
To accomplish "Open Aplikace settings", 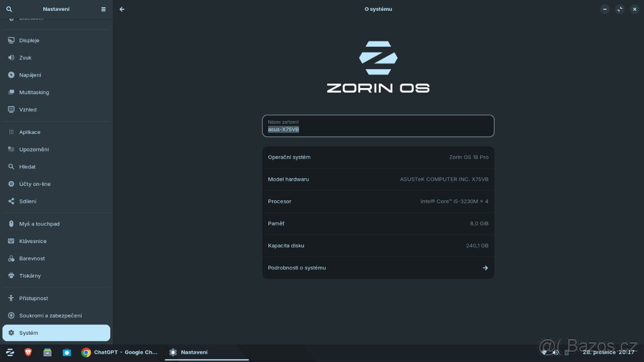I will tap(56, 132).
